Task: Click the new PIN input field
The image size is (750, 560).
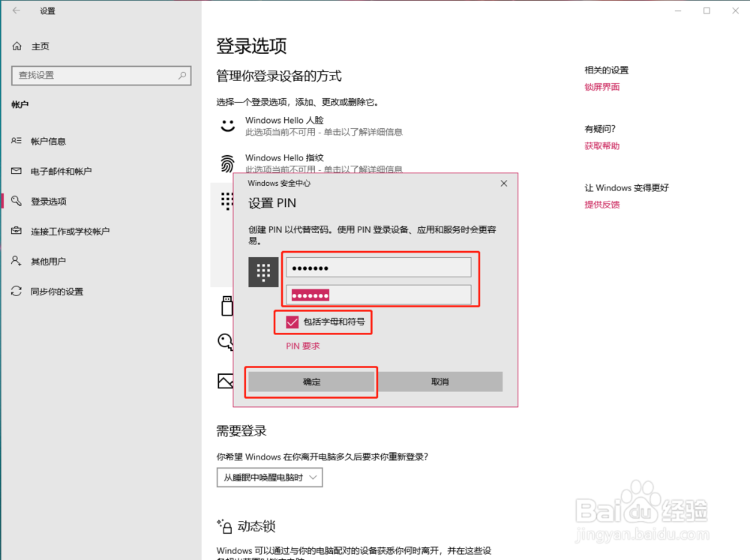Action: point(378,268)
